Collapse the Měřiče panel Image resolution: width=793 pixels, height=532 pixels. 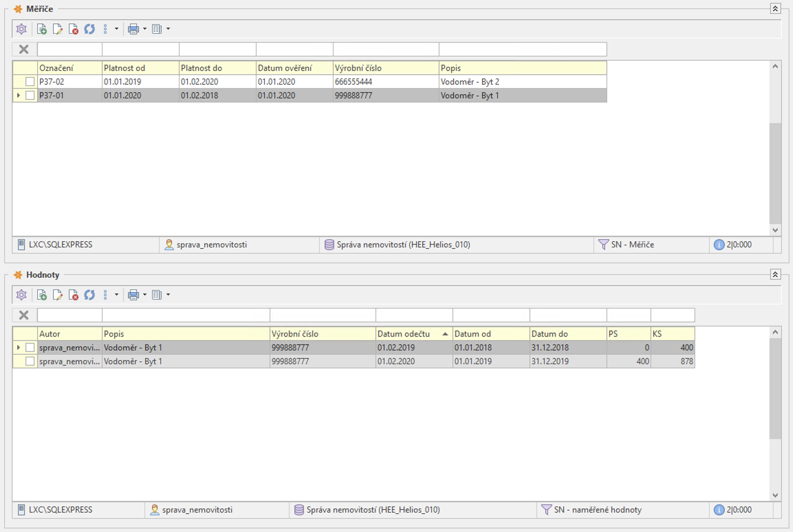[775, 9]
